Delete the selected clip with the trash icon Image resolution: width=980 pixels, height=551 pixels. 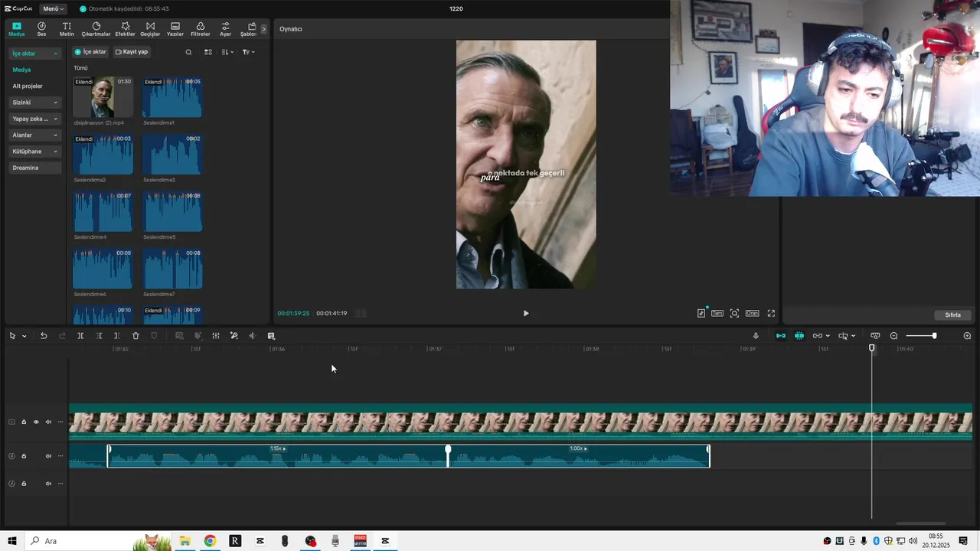136,336
